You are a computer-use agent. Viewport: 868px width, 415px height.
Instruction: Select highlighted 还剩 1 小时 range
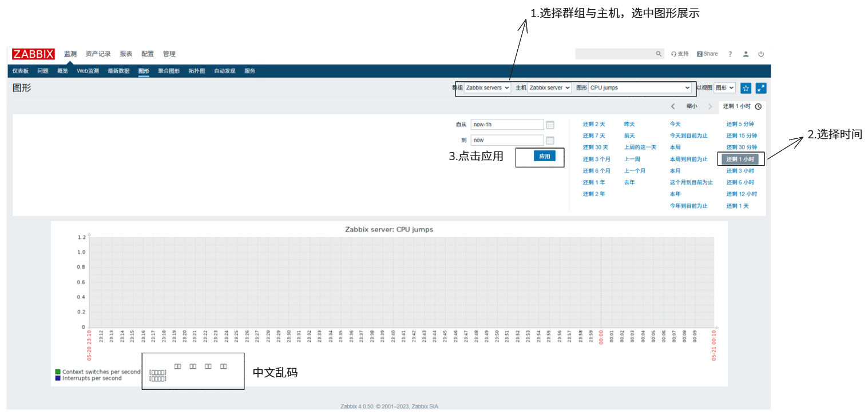click(x=740, y=159)
